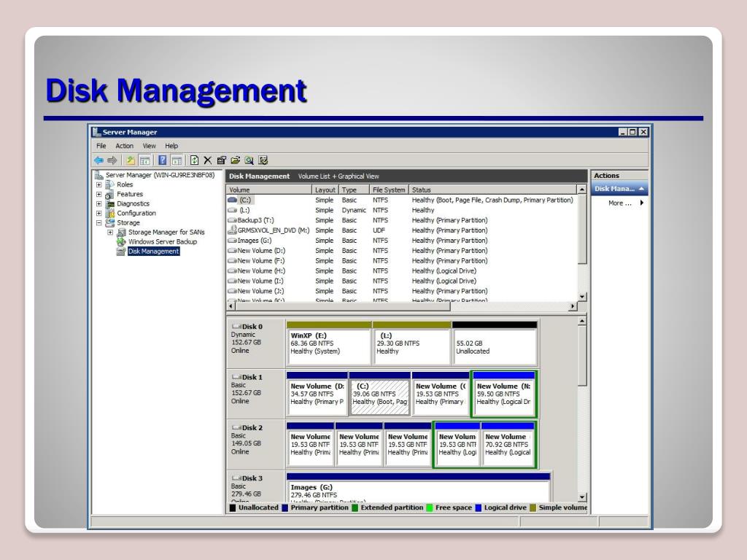Open the View menu
The width and height of the screenshot is (747, 560).
149,146
